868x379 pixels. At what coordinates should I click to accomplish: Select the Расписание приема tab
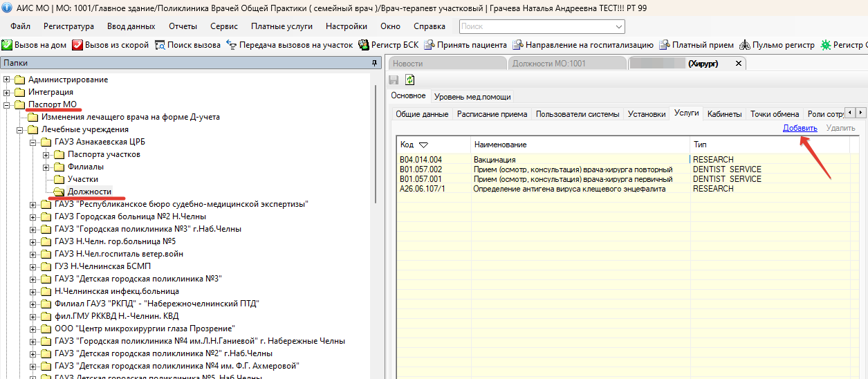pyautogui.click(x=492, y=114)
